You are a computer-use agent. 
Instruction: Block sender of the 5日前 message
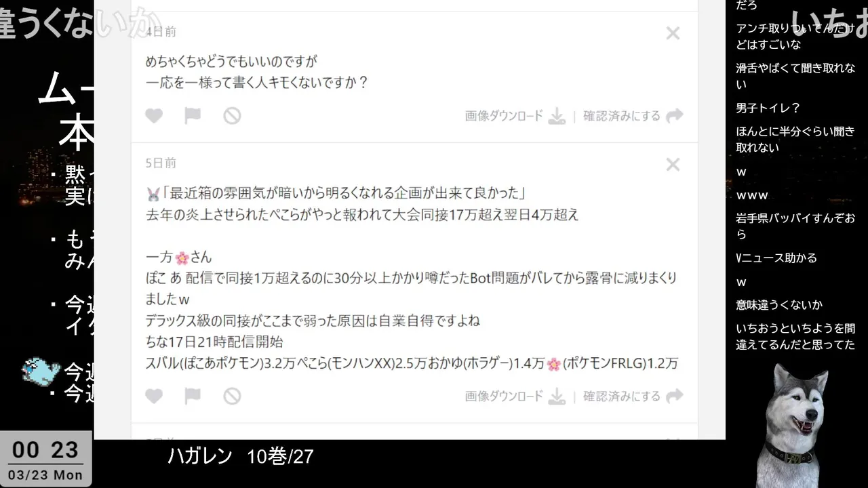(232, 396)
